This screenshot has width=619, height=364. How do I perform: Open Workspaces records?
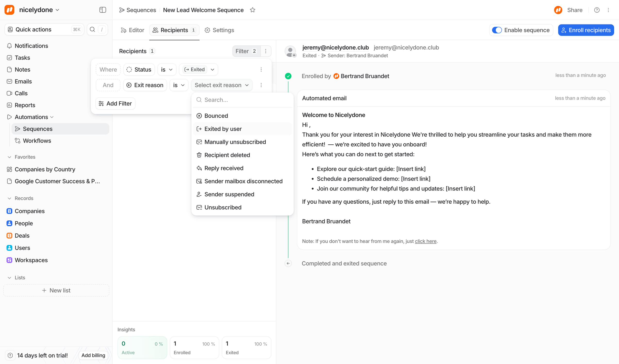tap(31, 260)
